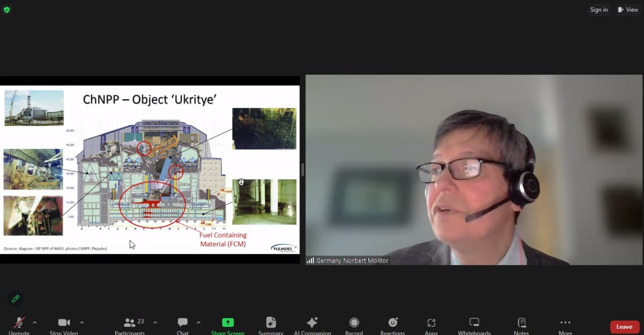This screenshot has height=335, width=644.
Task: Launch the AI Companion
Action: coord(312,323)
